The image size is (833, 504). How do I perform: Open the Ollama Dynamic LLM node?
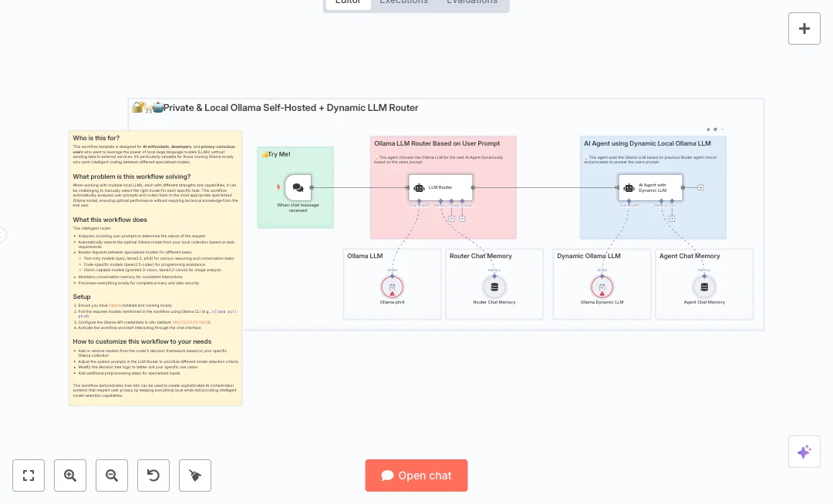pyautogui.click(x=602, y=286)
